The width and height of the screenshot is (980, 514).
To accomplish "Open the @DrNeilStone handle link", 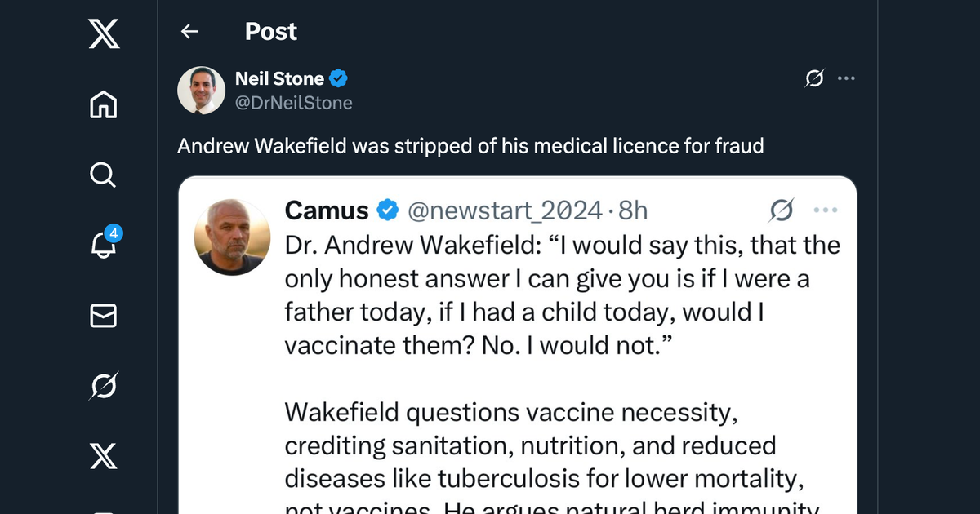I will [294, 103].
